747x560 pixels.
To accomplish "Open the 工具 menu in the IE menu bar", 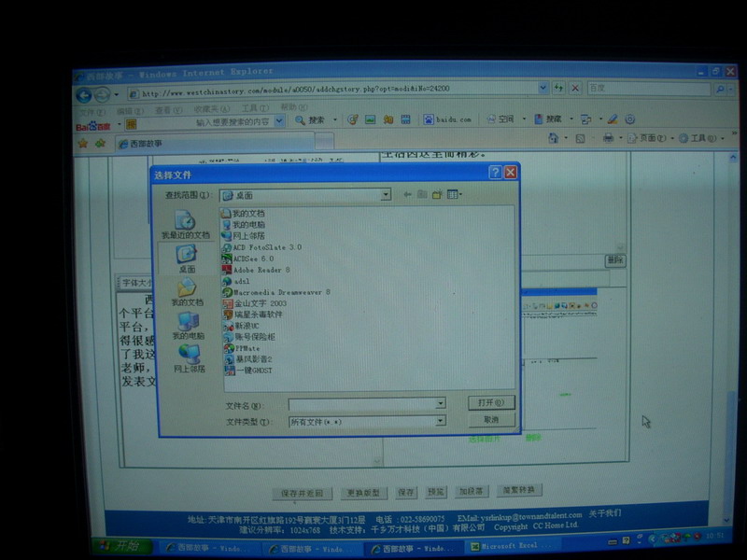I will pos(255,108).
